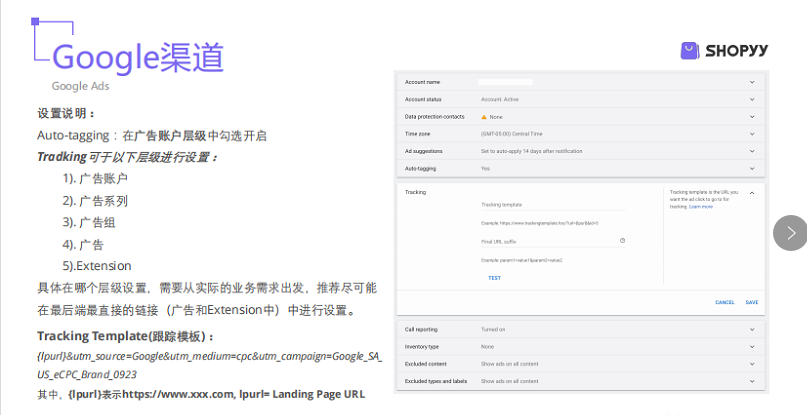Expand the Call reporting row
Image resolution: width=807 pixels, height=415 pixels.
(x=752, y=330)
